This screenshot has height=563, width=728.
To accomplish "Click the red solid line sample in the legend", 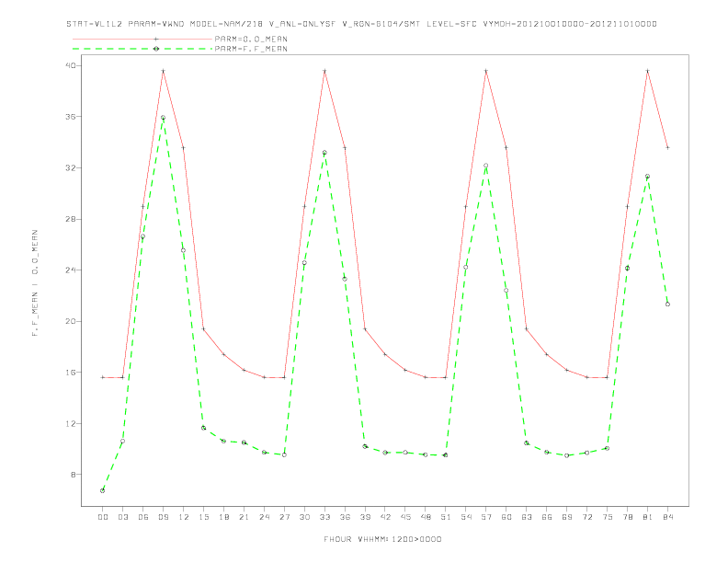I will (142, 39).
